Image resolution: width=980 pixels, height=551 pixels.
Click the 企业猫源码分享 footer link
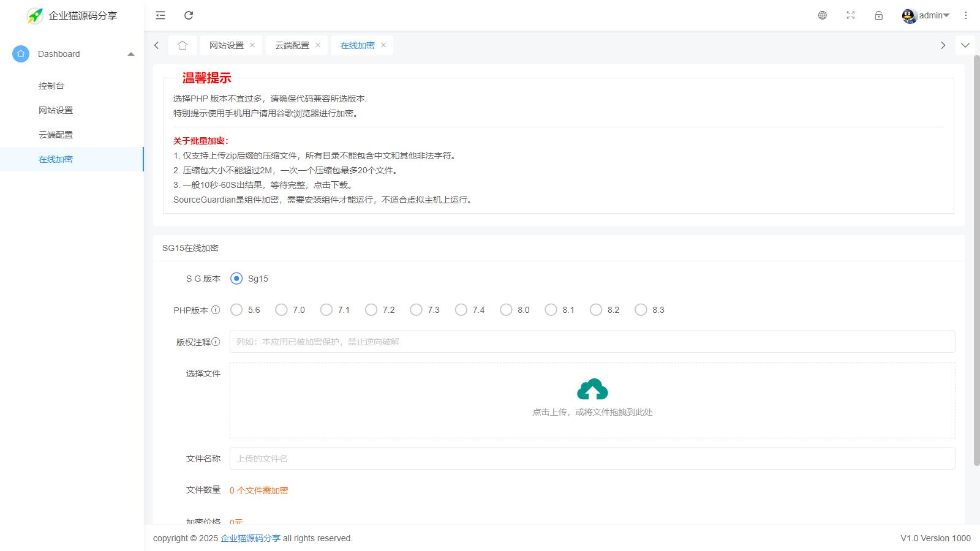tap(251, 538)
